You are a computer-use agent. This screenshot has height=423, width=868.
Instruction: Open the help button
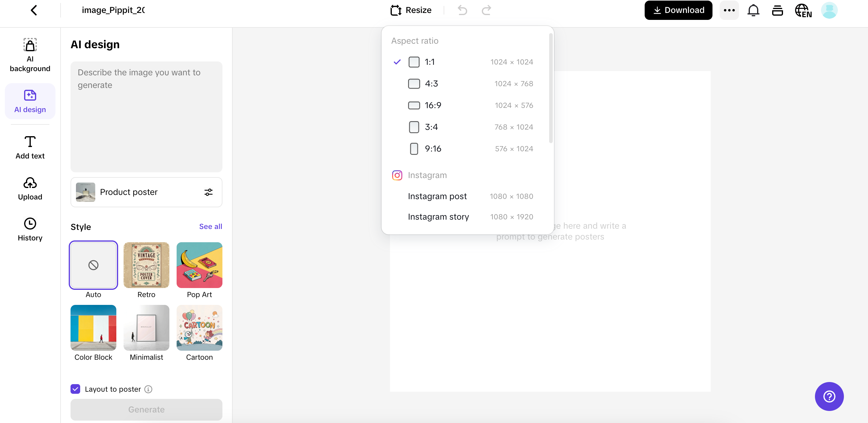click(829, 396)
